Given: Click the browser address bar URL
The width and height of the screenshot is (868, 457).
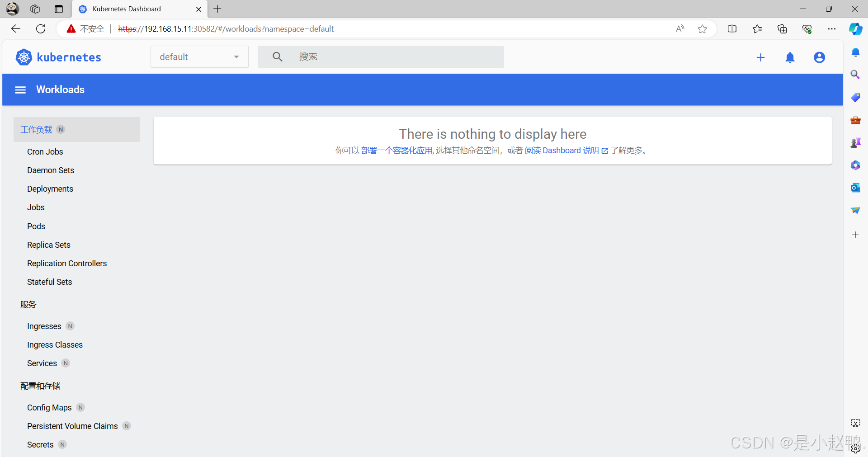Looking at the screenshot, I should coord(226,29).
